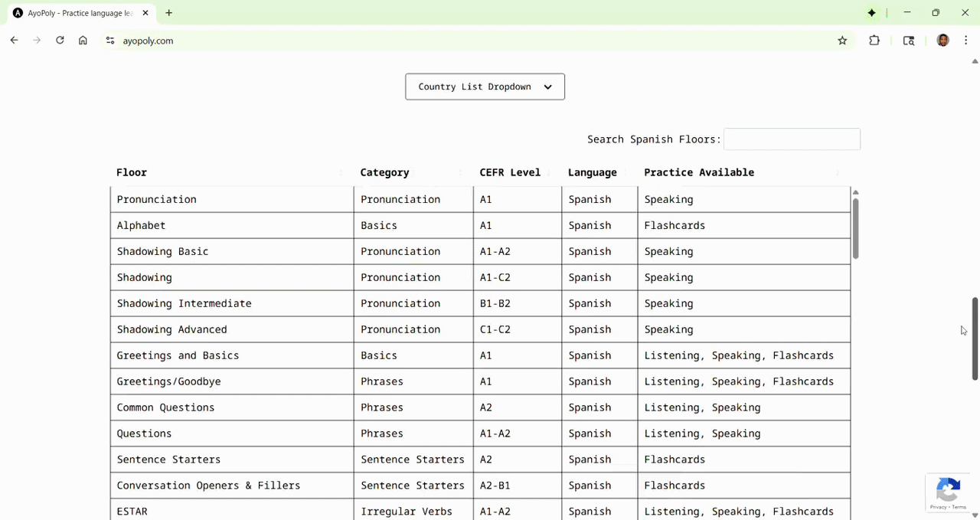980x520 pixels.
Task: Open the Greetings and Basics floor
Action: [178, 355]
